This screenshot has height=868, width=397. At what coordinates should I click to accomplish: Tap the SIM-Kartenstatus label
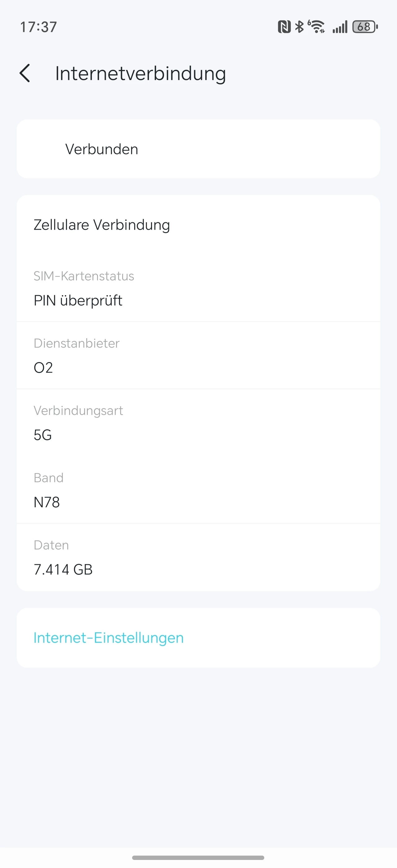coord(84,276)
